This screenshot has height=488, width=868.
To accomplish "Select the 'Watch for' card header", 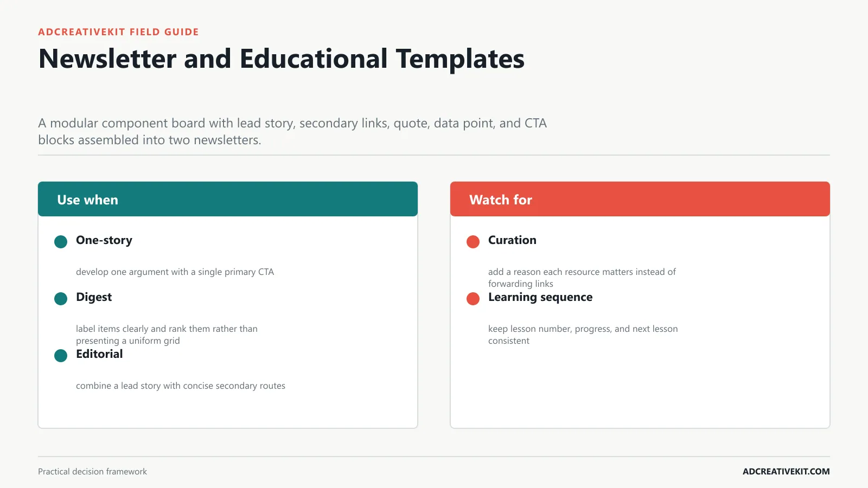I will pos(640,199).
